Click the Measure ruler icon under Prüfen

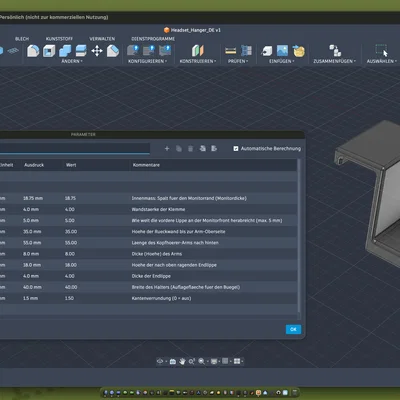tap(231, 51)
